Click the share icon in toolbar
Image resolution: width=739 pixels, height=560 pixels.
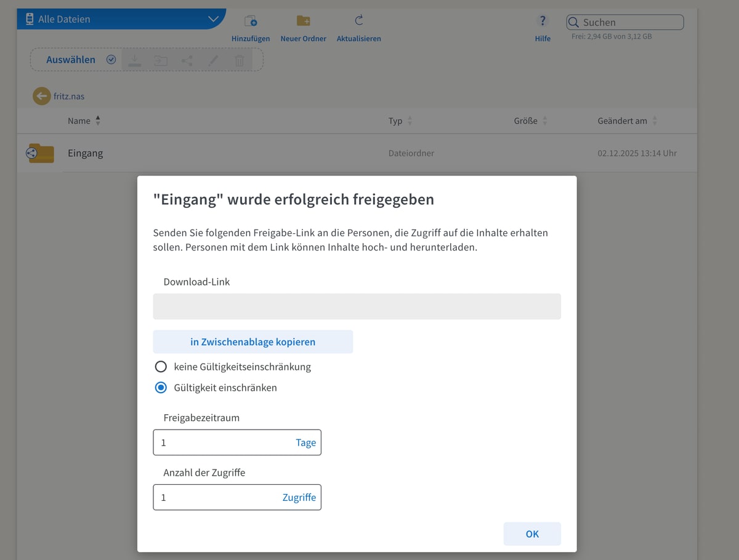tap(187, 60)
